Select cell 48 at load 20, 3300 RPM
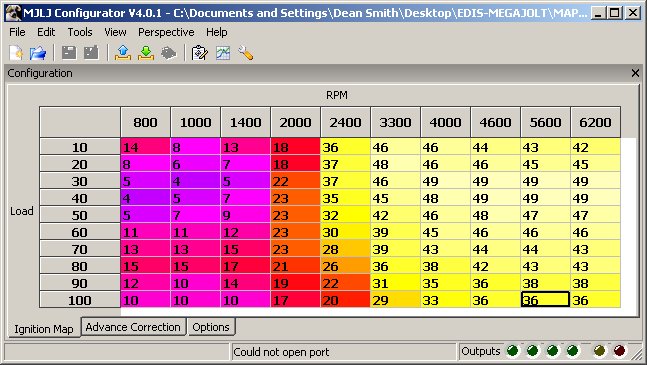647x365 pixels. point(395,164)
